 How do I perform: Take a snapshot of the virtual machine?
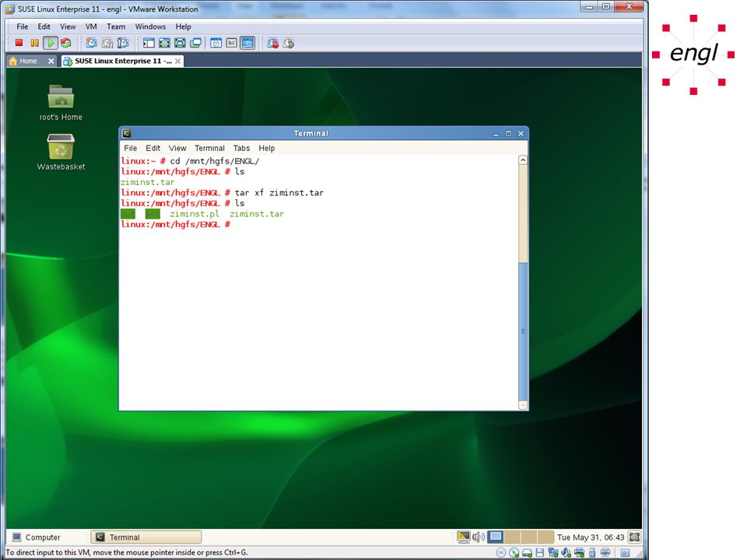pos(92,43)
